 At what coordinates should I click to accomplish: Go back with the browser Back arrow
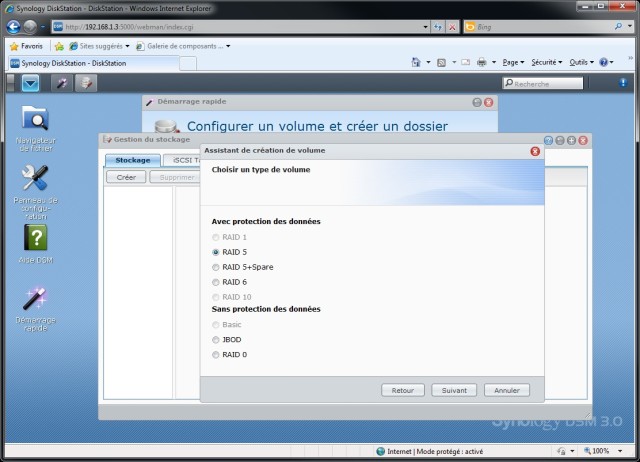tap(13, 27)
